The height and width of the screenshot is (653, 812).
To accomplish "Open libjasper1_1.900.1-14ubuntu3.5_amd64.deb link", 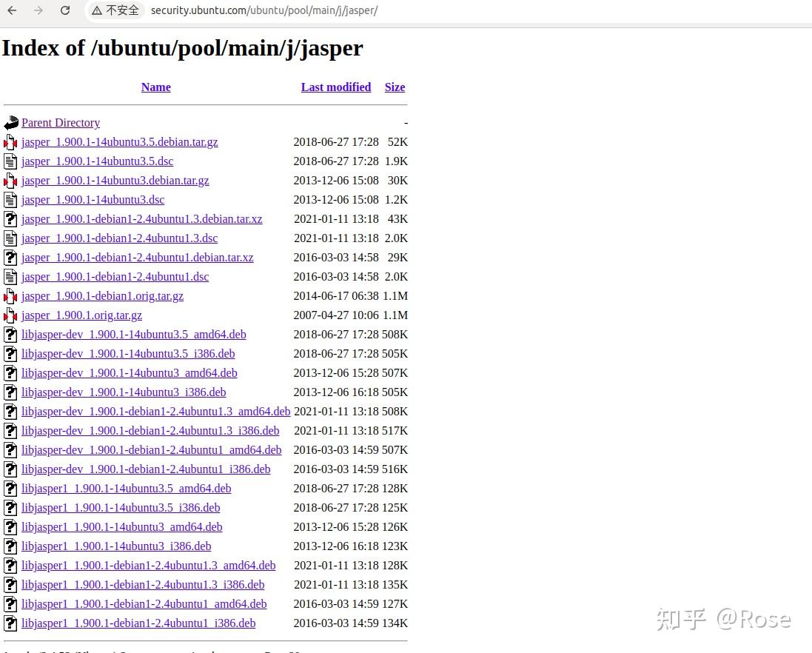I will pyautogui.click(x=126, y=488).
